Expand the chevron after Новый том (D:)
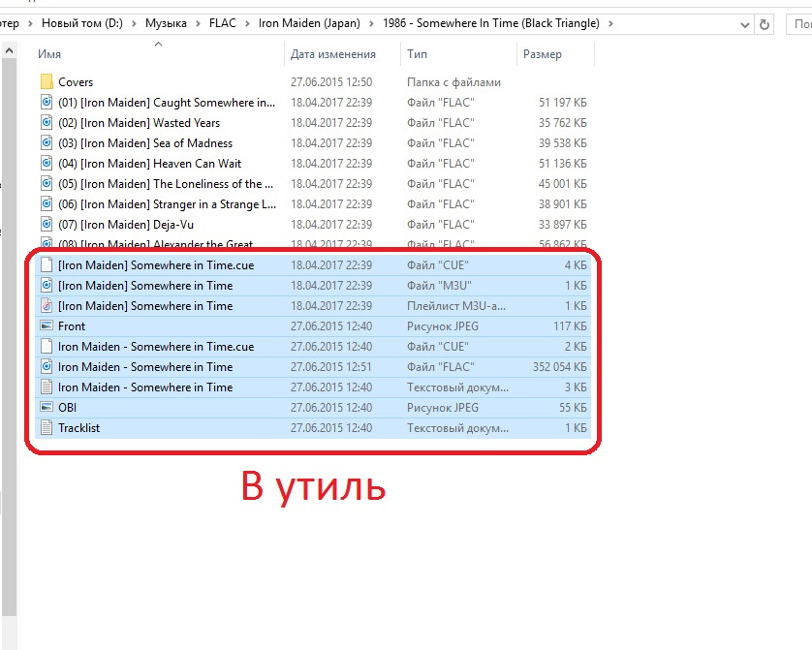Image resolution: width=812 pixels, height=650 pixels. 134,24
